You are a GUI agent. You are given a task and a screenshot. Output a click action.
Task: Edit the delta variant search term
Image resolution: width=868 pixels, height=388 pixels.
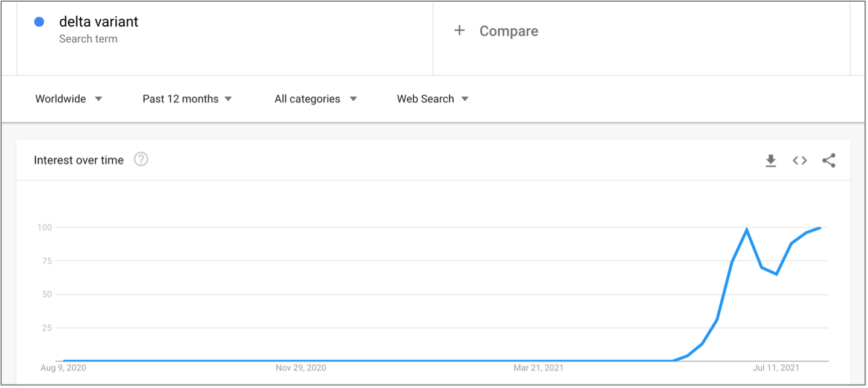click(x=99, y=22)
